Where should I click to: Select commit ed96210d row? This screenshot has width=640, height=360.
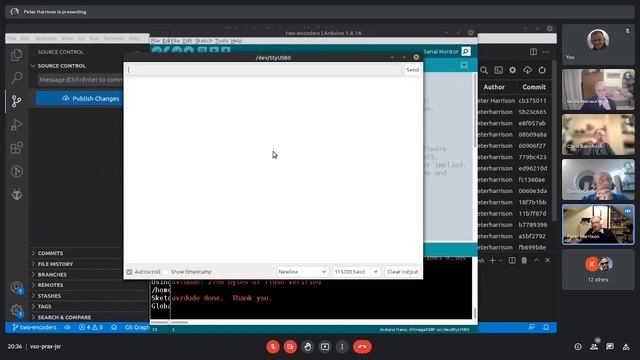pyautogui.click(x=514, y=168)
